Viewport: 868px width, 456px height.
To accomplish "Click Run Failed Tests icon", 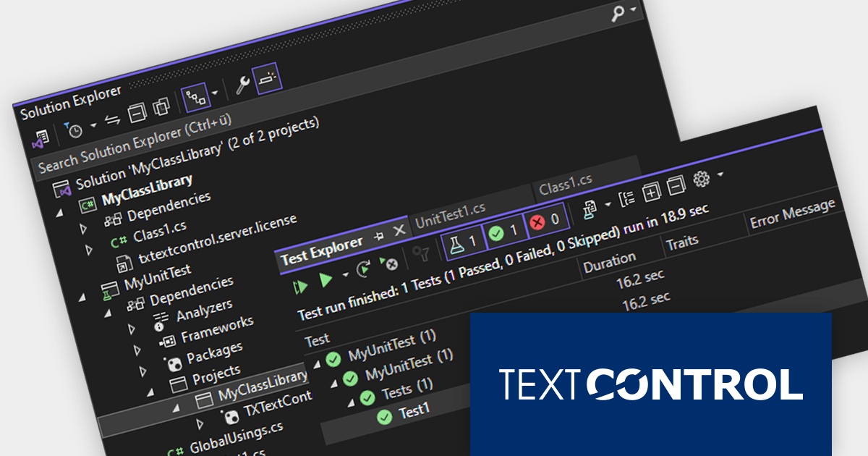I will [389, 263].
